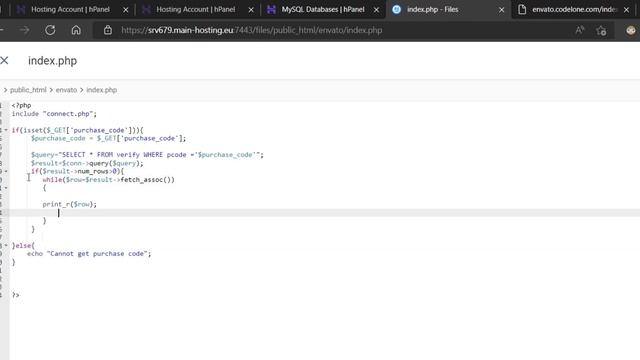This screenshot has width=640, height=360.
Task: Collapse the if(isset purchase_code) code block
Action: (x=6, y=130)
